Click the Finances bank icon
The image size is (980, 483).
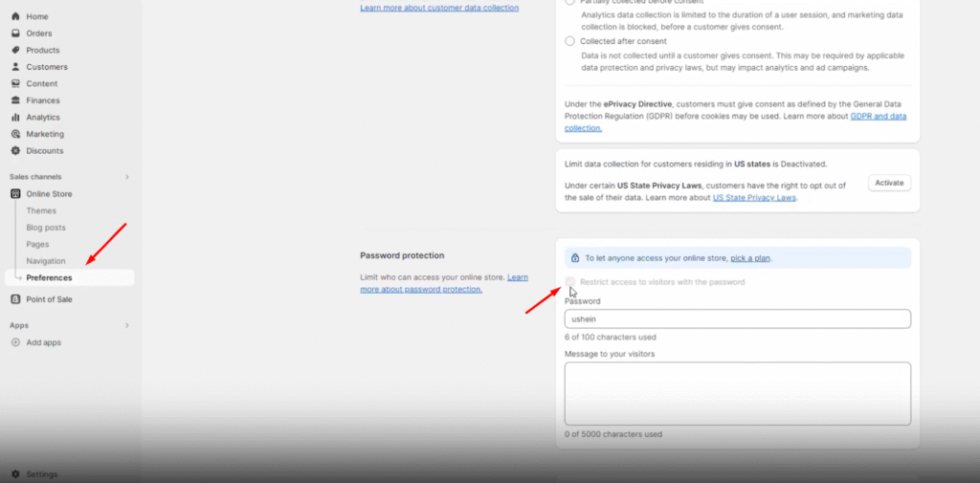[x=15, y=100]
